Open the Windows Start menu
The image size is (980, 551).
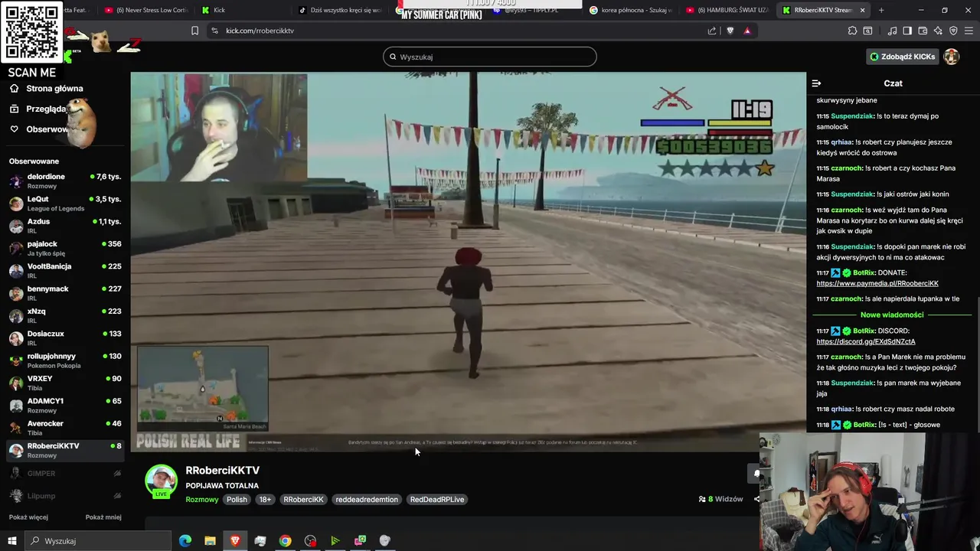[11, 541]
